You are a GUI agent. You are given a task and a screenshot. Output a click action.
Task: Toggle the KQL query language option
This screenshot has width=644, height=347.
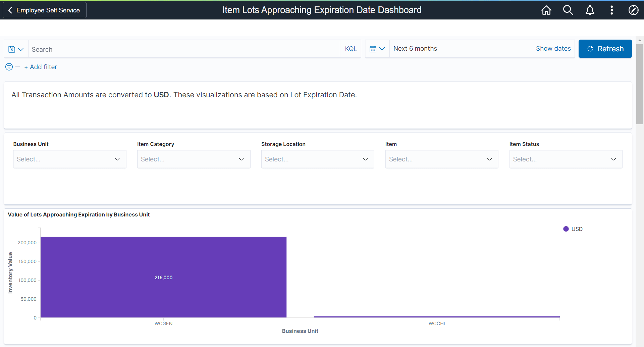351,49
